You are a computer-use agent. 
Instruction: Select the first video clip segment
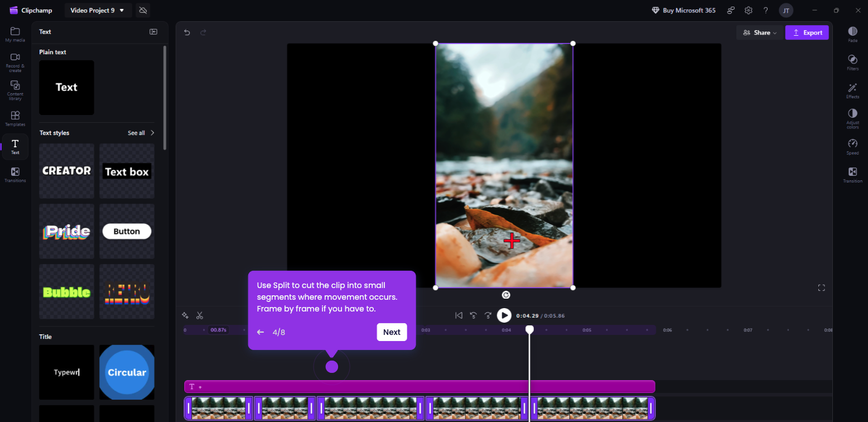point(219,408)
